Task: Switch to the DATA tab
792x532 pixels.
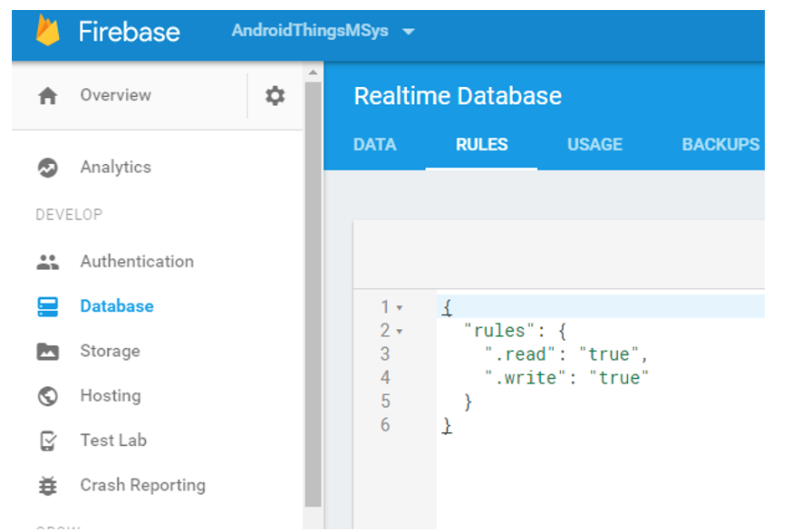Action: point(375,145)
